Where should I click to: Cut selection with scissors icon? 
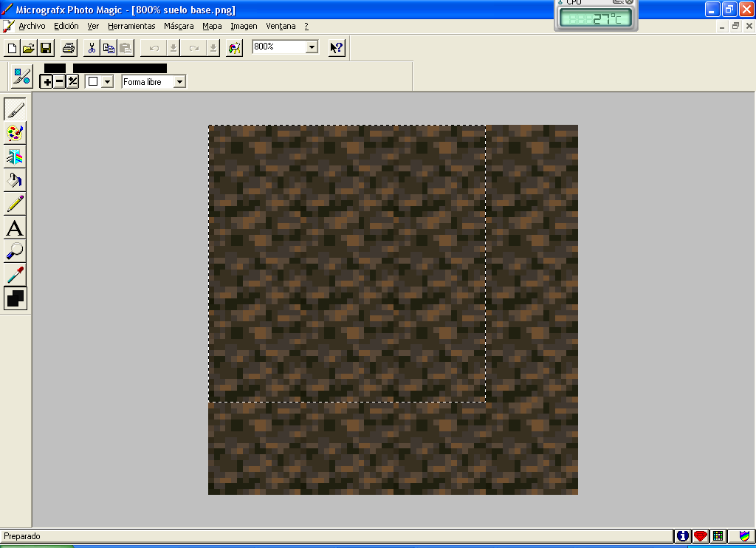[92, 48]
